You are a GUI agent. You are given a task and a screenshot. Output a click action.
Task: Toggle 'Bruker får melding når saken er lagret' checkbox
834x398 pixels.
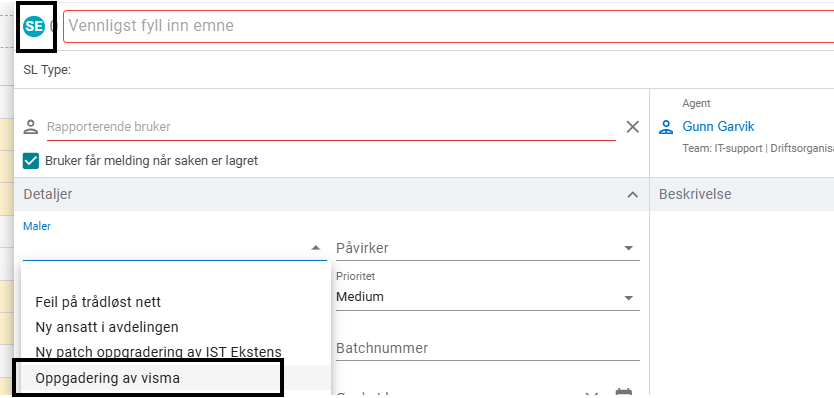pos(31,161)
